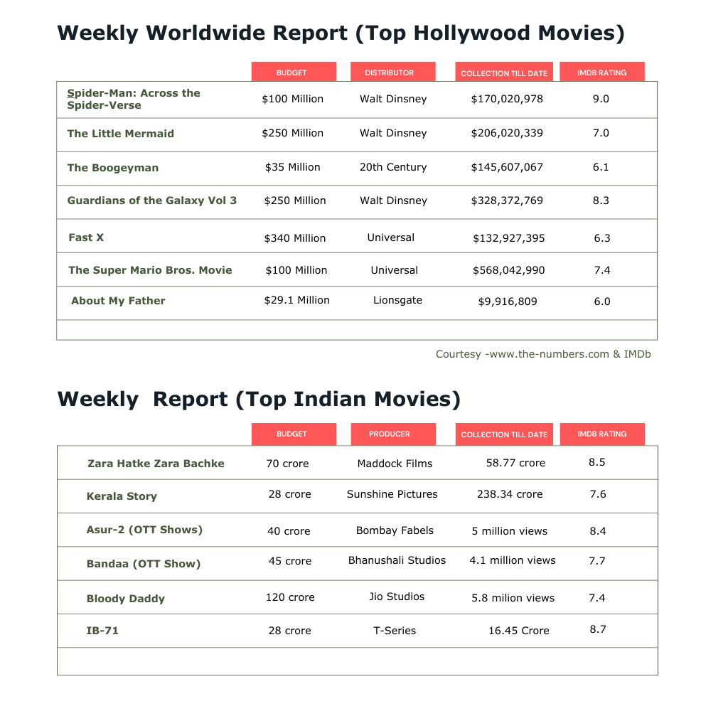Click the 'Maddock Films' producer cell
The height and width of the screenshot is (711, 728).
395,464
